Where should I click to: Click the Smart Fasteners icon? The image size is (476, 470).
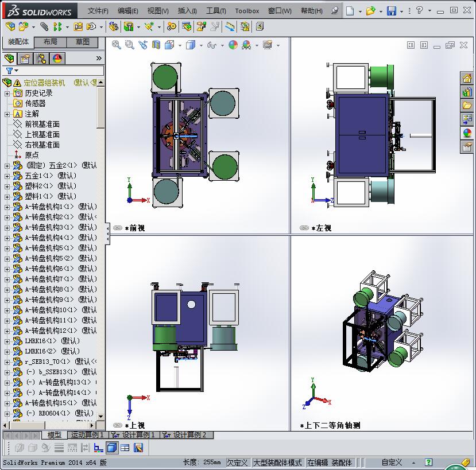[78, 27]
